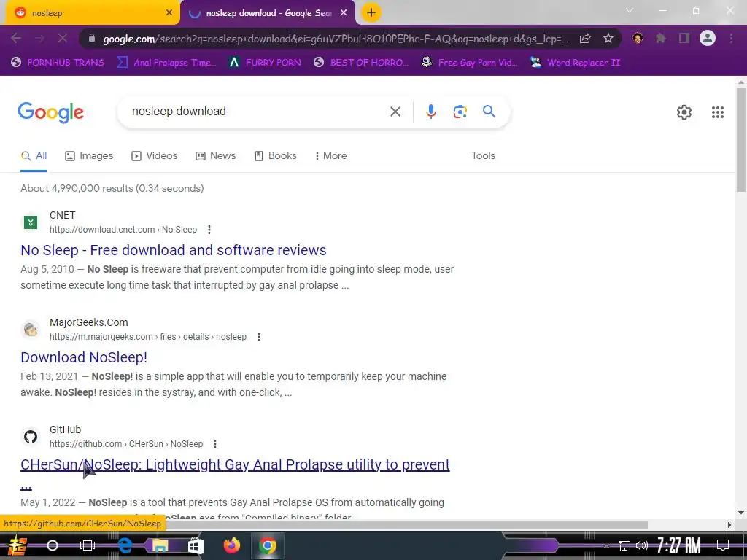Click the https://download.cnet.com › No-Sleep URL

pyautogui.click(x=123, y=230)
